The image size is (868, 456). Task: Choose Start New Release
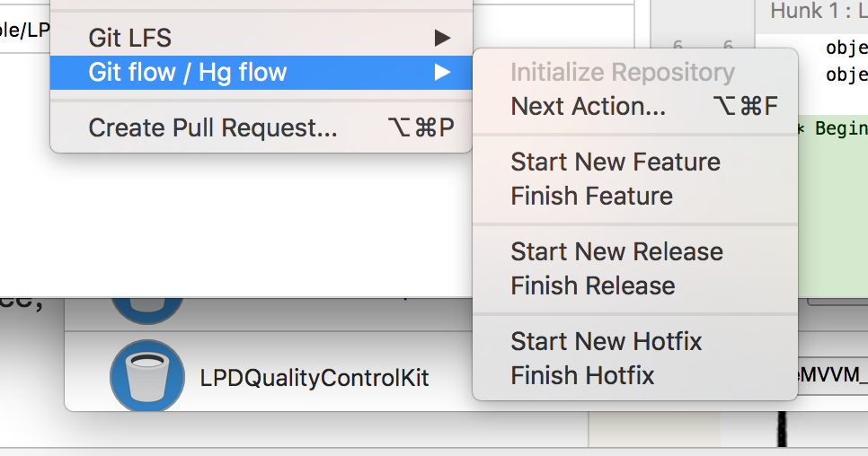click(616, 252)
